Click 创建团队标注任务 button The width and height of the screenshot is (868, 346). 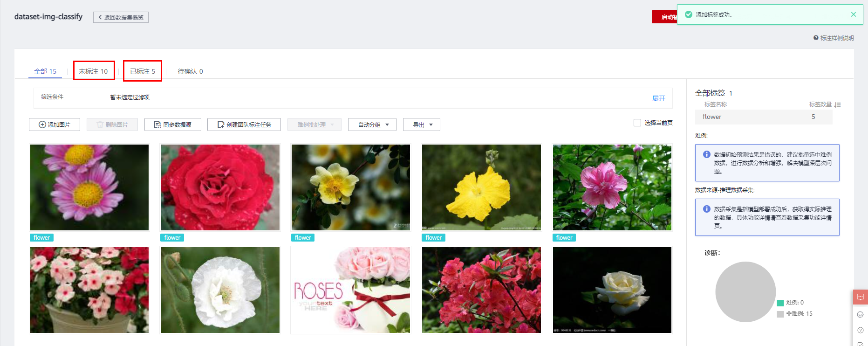coord(244,125)
